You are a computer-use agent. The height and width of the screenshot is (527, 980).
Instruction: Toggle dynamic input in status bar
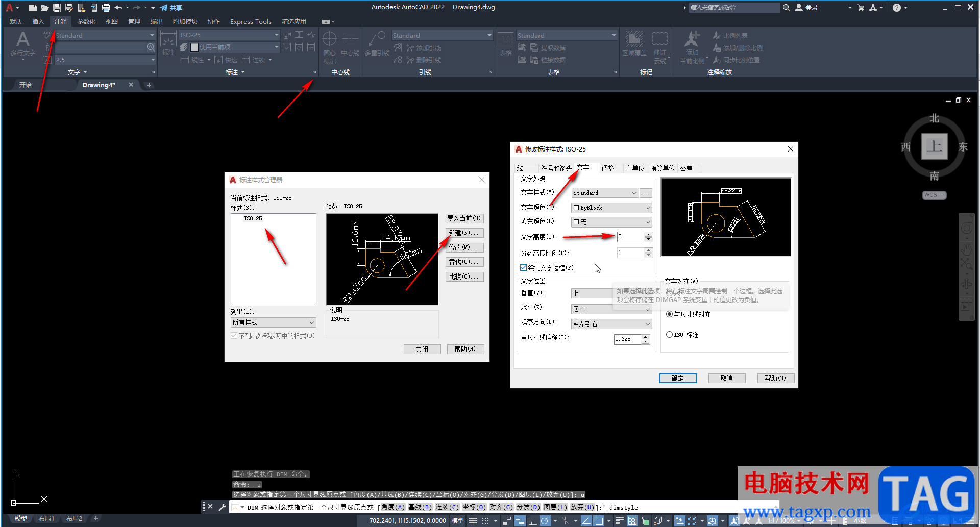[x=520, y=521]
